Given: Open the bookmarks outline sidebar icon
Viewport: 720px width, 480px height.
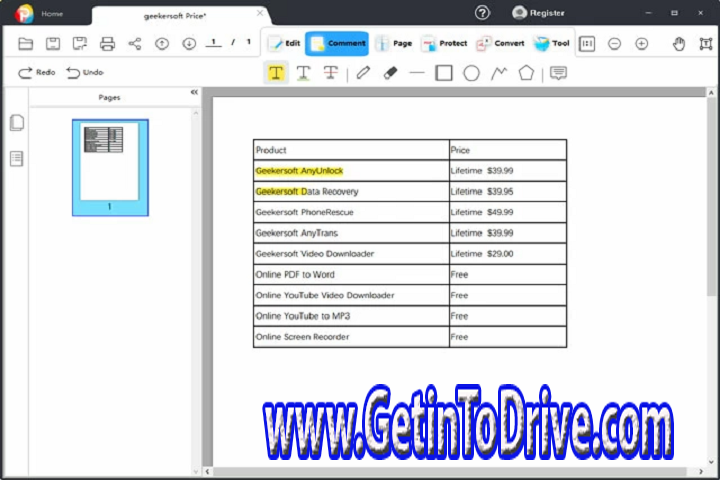Looking at the screenshot, I should click(x=17, y=158).
